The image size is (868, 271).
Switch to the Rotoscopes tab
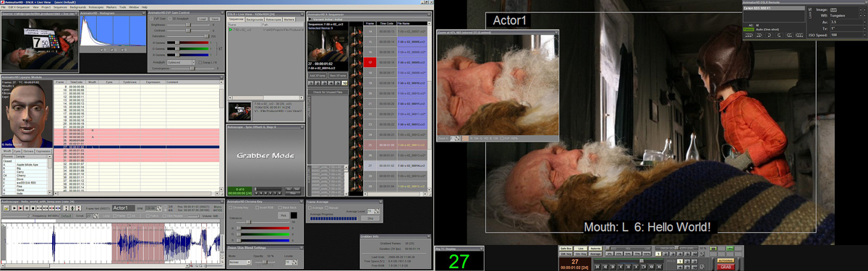pyautogui.click(x=273, y=20)
